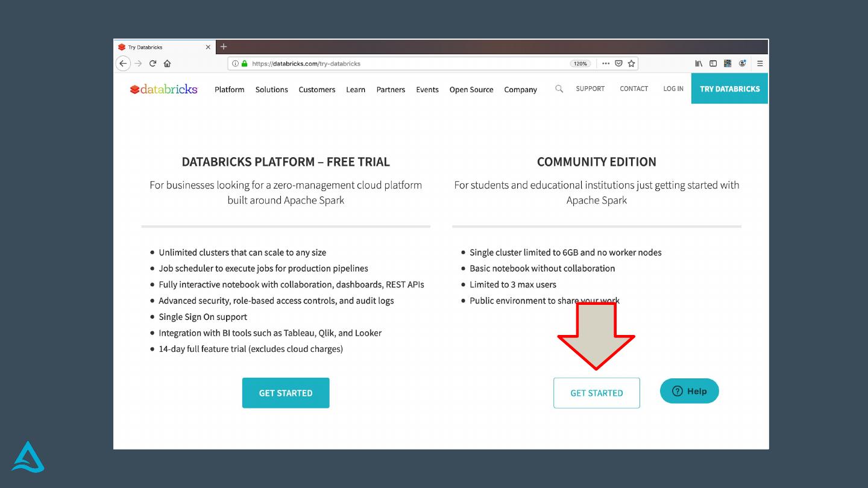Viewport: 868px width, 488px height.
Task: Reload the page with the refresh icon
Action: [x=153, y=63]
